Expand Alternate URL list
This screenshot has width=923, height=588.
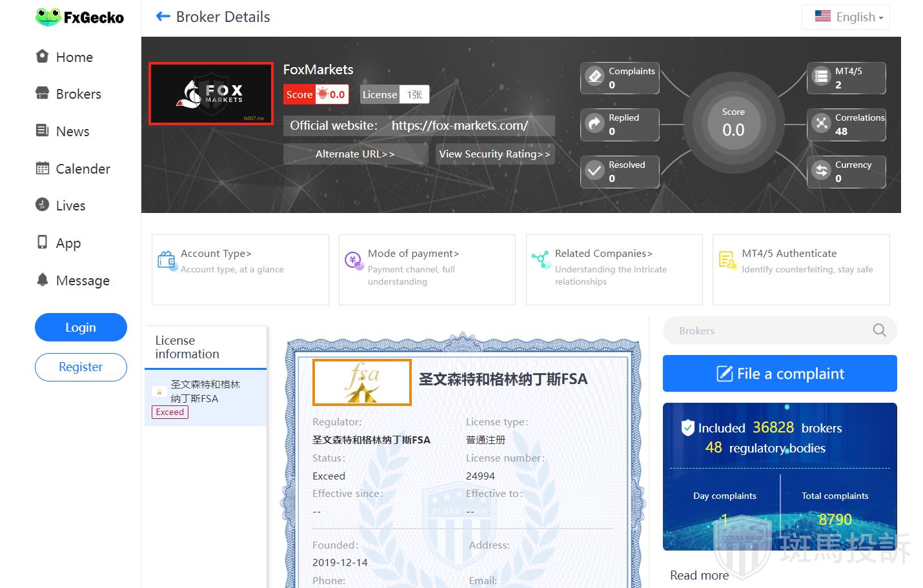[355, 154]
